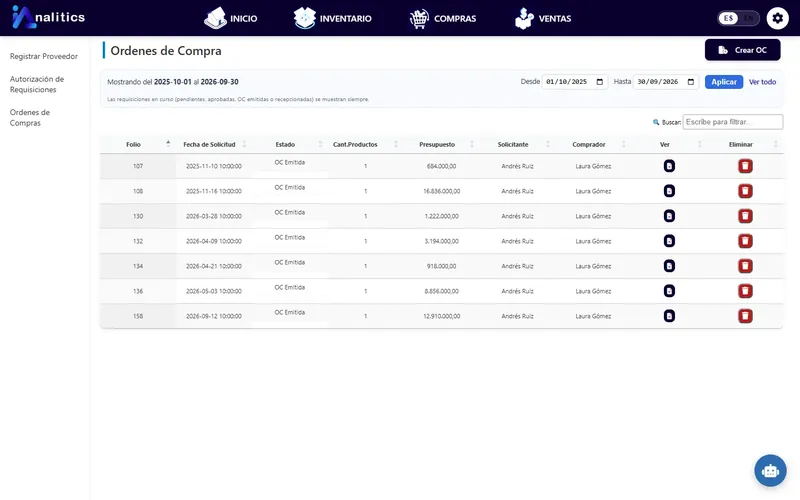This screenshot has height=500, width=800.
Task: Select date cell 2026-03-28 10:00:00
Action: [x=214, y=216]
